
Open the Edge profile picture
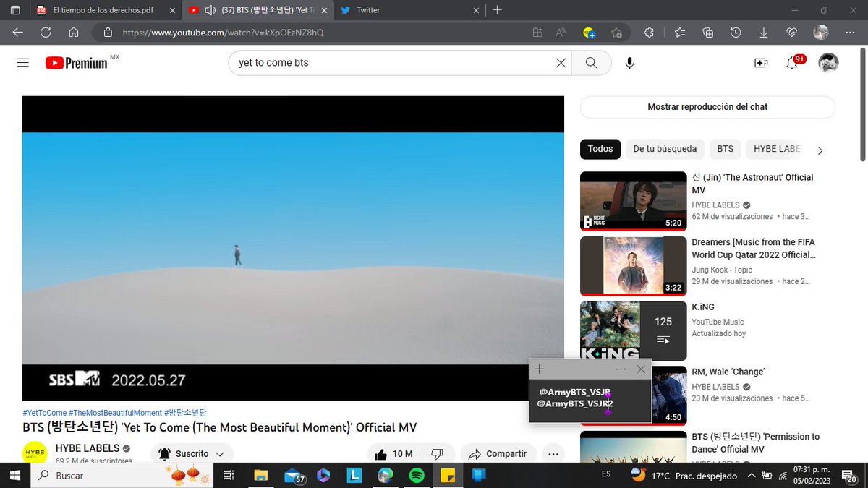click(820, 33)
